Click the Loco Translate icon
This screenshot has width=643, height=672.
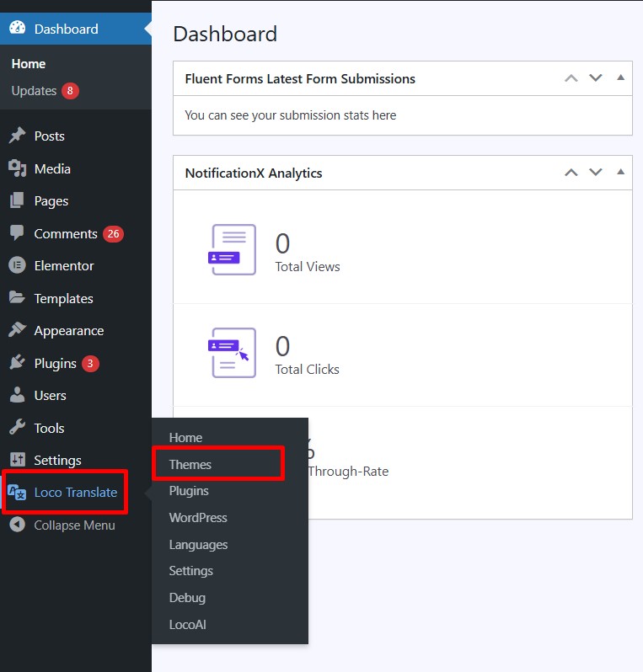coord(17,493)
